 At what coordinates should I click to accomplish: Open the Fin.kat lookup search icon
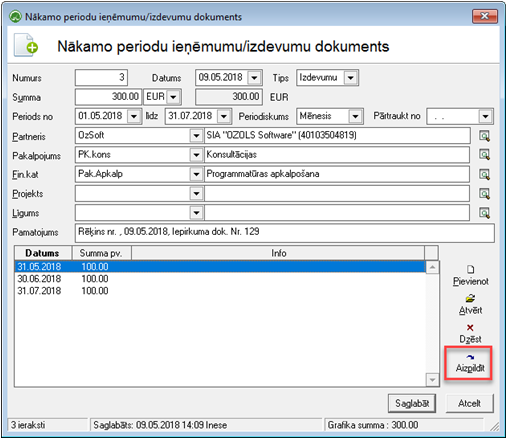(484, 174)
